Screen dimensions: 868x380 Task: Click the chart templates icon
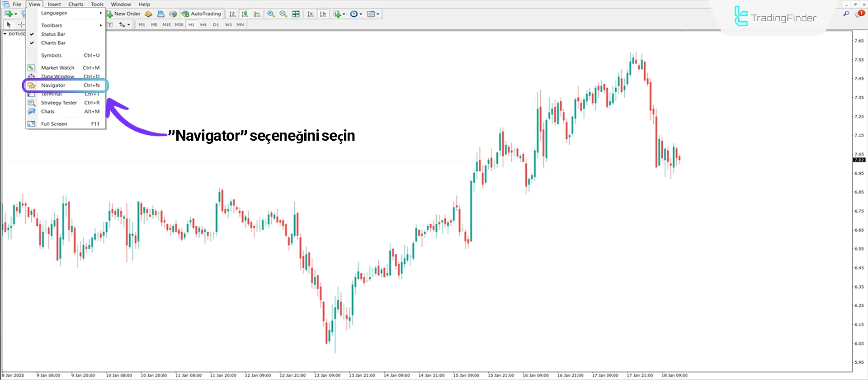tap(371, 14)
